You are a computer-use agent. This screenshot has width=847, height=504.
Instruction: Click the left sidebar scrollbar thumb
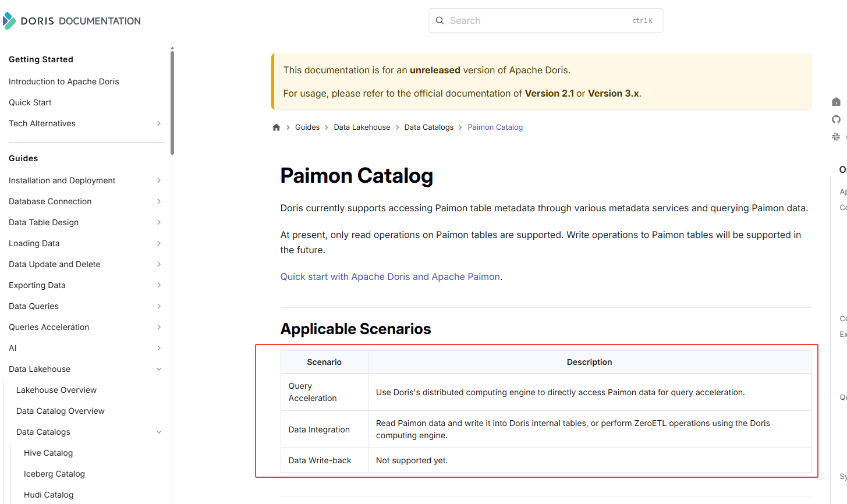point(172,102)
